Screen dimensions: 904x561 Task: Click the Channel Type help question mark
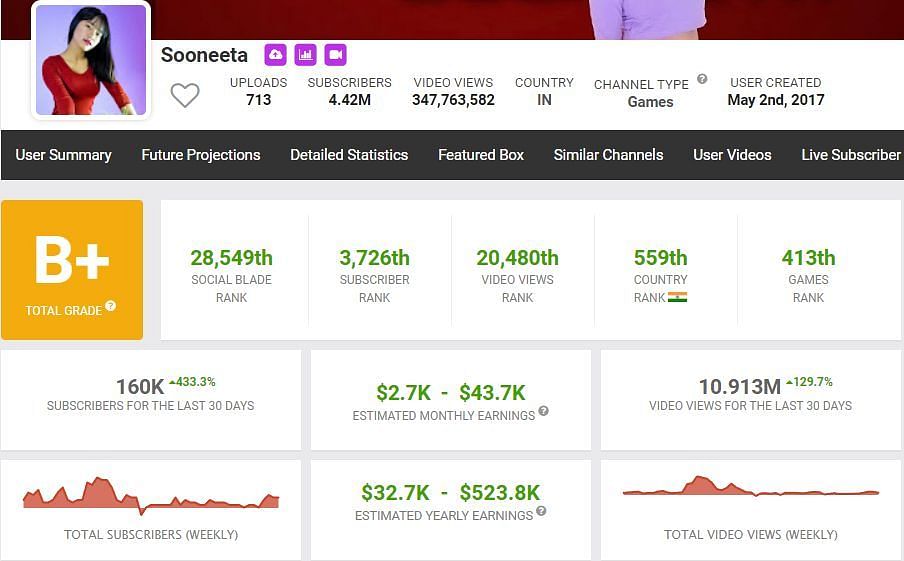pos(702,79)
